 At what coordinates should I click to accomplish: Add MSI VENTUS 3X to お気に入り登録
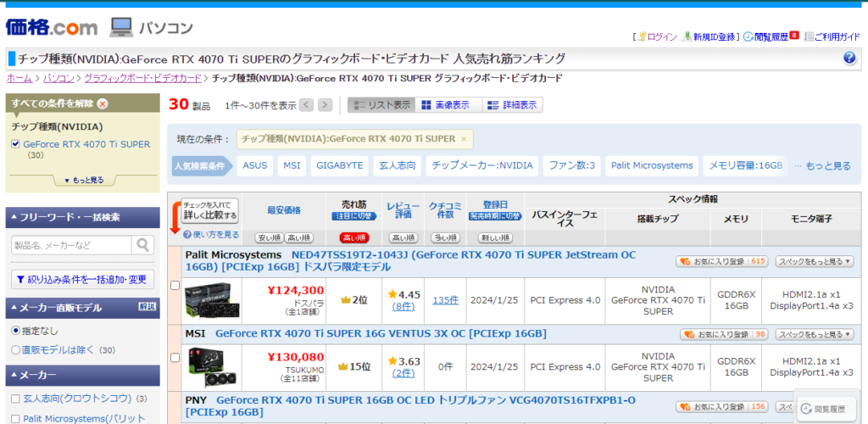[x=724, y=334]
